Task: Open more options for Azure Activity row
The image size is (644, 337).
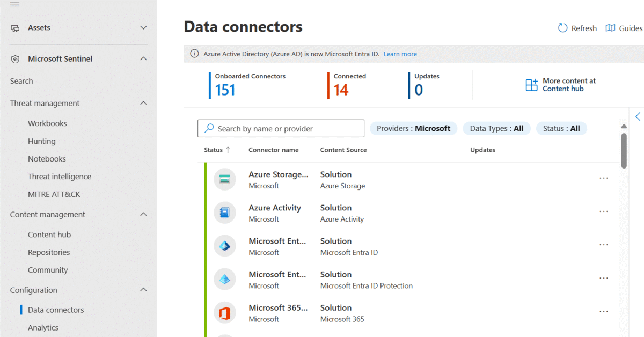Action: pyautogui.click(x=604, y=211)
